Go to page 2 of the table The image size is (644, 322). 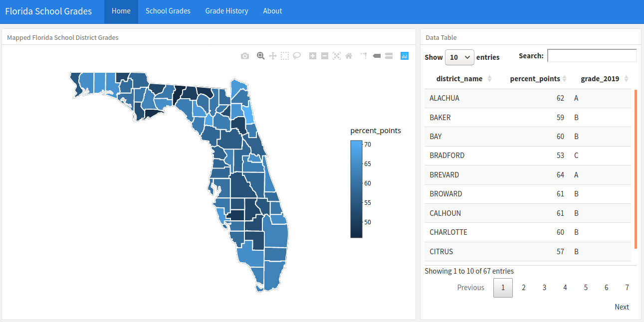coord(524,288)
